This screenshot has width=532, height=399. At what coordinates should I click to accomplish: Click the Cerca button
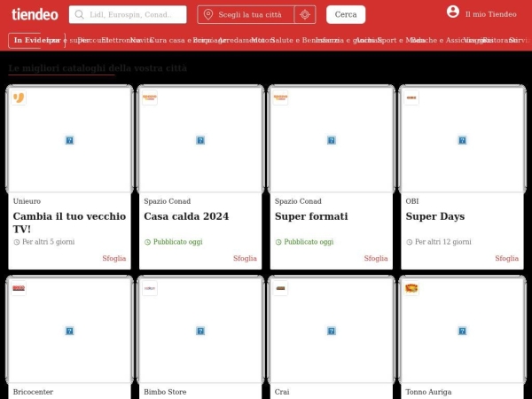[x=346, y=14]
